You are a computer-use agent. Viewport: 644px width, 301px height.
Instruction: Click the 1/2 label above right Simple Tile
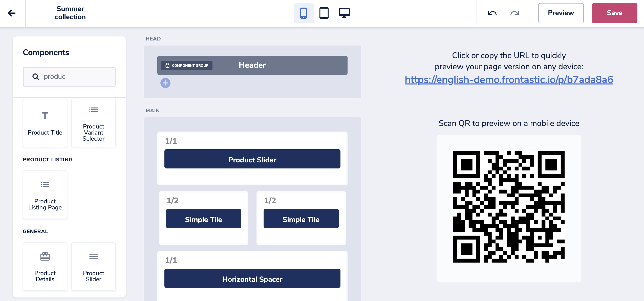(270, 200)
